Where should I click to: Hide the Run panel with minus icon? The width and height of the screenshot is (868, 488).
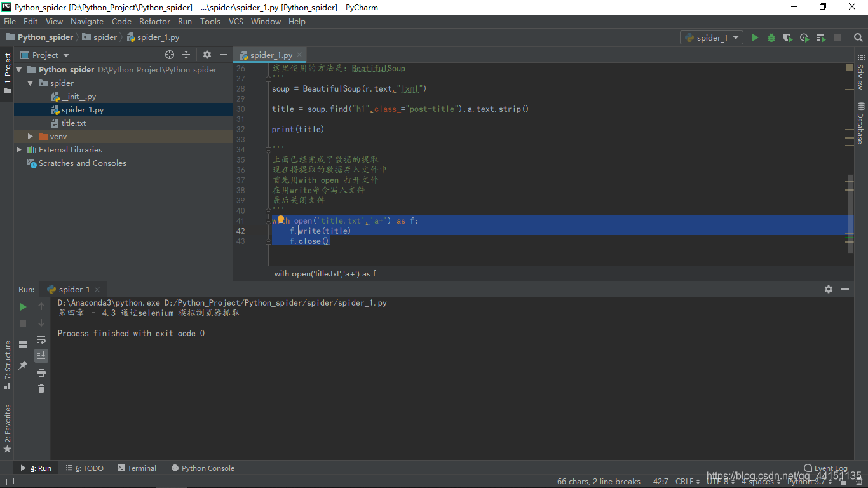(845, 289)
